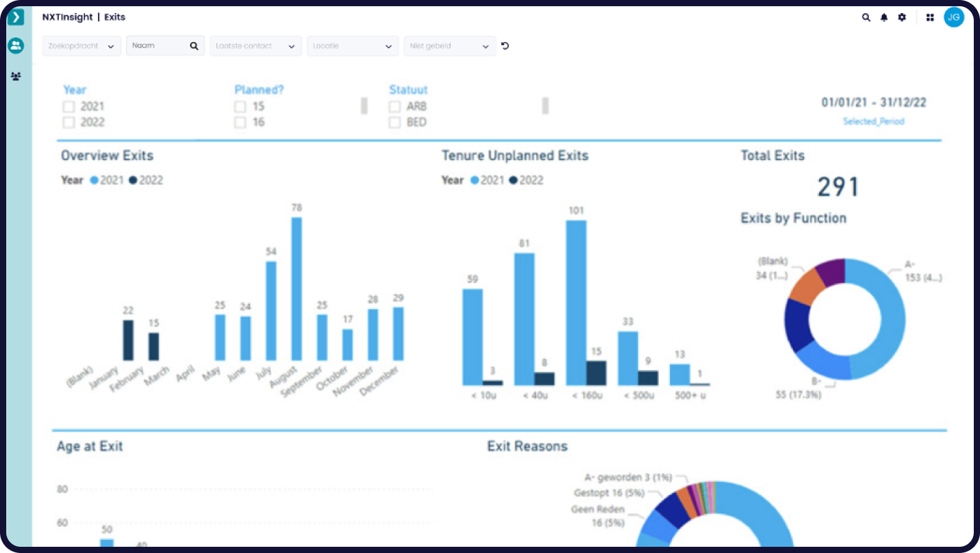Select the < 500u light bar labeled 33
Viewport: 980px width, 553px height.
(628, 358)
